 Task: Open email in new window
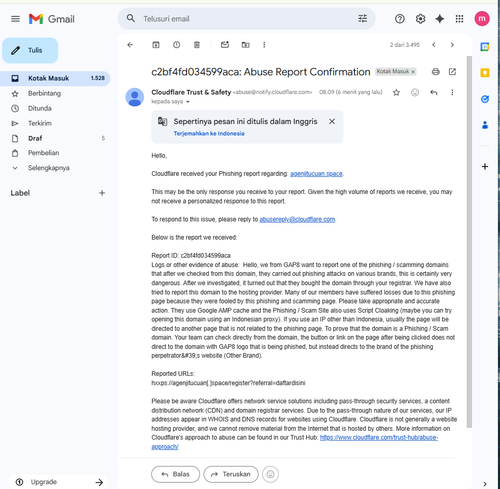(452, 72)
